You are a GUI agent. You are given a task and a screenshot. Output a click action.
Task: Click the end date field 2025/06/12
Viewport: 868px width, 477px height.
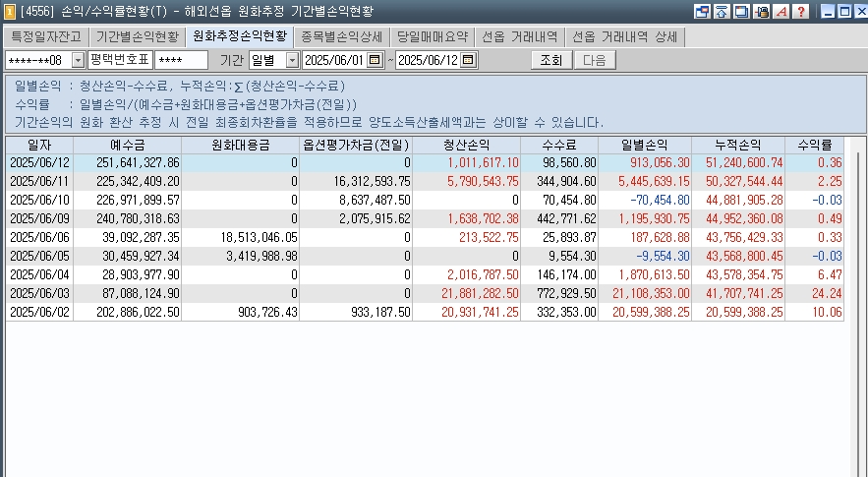point(429,60)
